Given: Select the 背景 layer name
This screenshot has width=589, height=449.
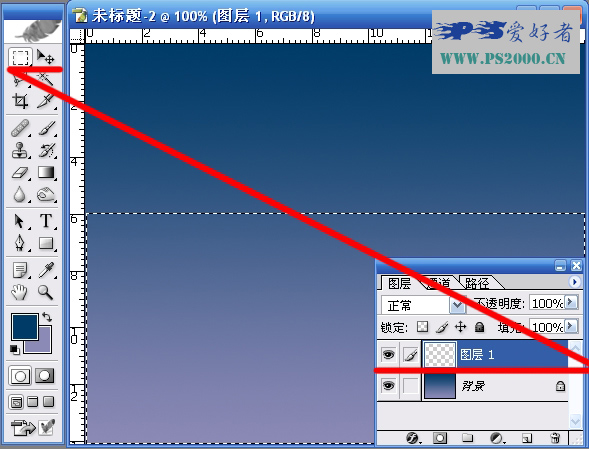Looking at the screenshot, I should pos(473,386).
